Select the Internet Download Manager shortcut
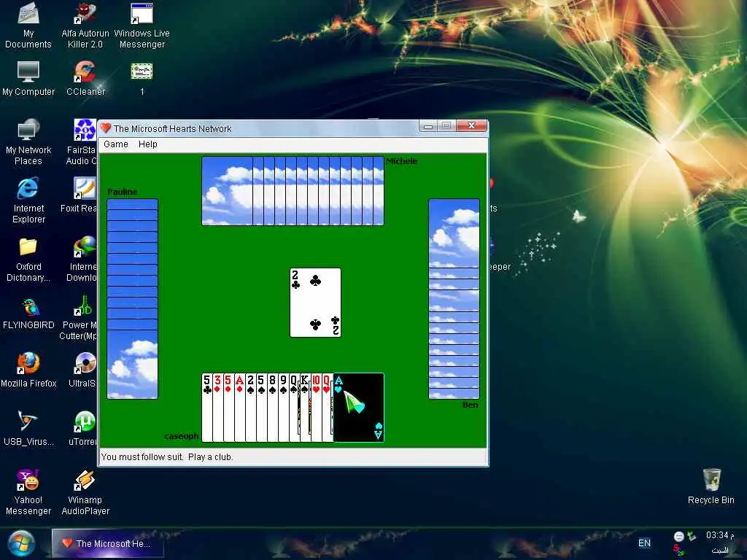The height and width of the screenshot is (560, 747). 82,260
